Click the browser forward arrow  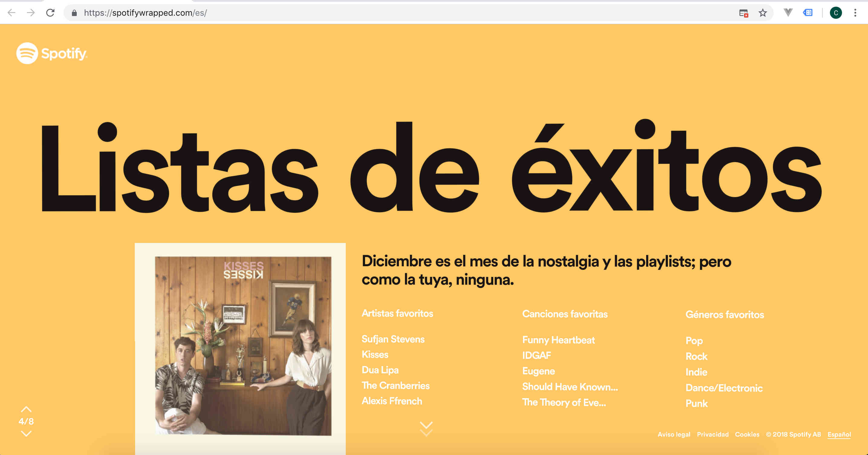click(x=31, y=13)
